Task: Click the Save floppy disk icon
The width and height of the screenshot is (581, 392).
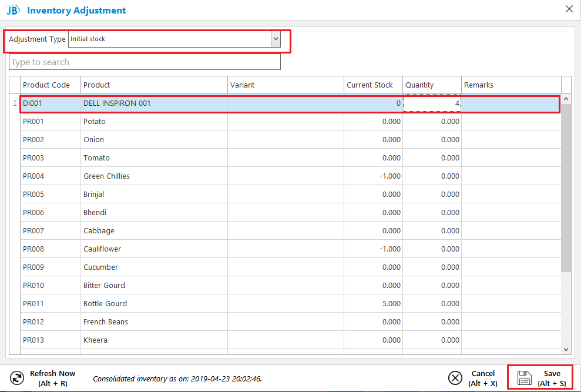Action: 524,378
